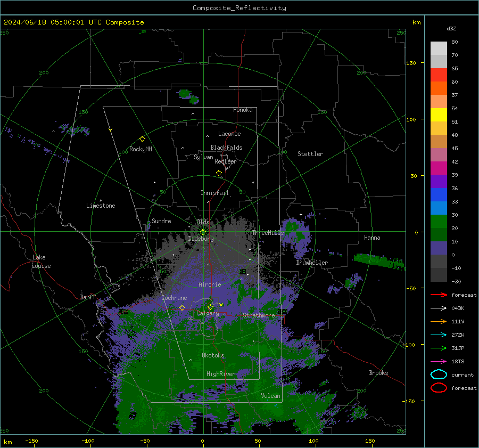
Task: Click the Composite_Reflectivity title
Action: point(240,8)
